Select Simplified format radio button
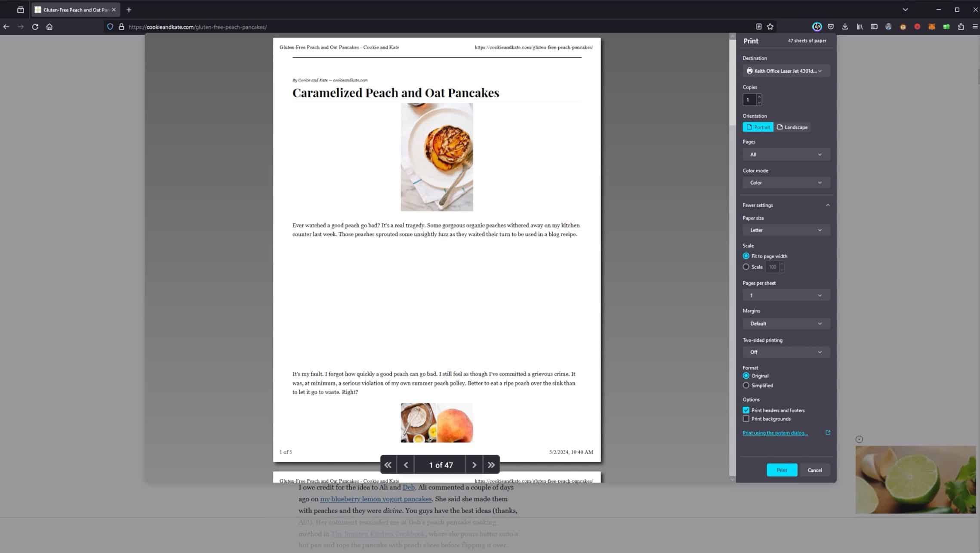The width and height of the screenshot is (980, 553). coord(746,386)
